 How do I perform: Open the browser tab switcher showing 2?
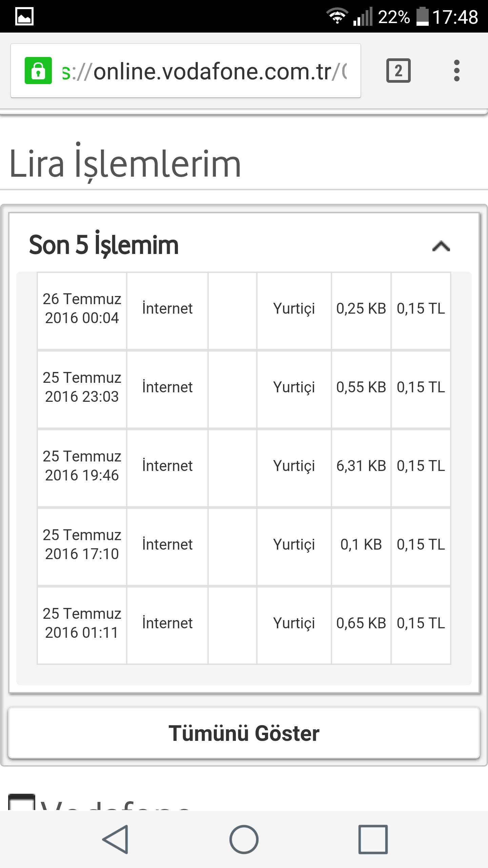[398, 71]
